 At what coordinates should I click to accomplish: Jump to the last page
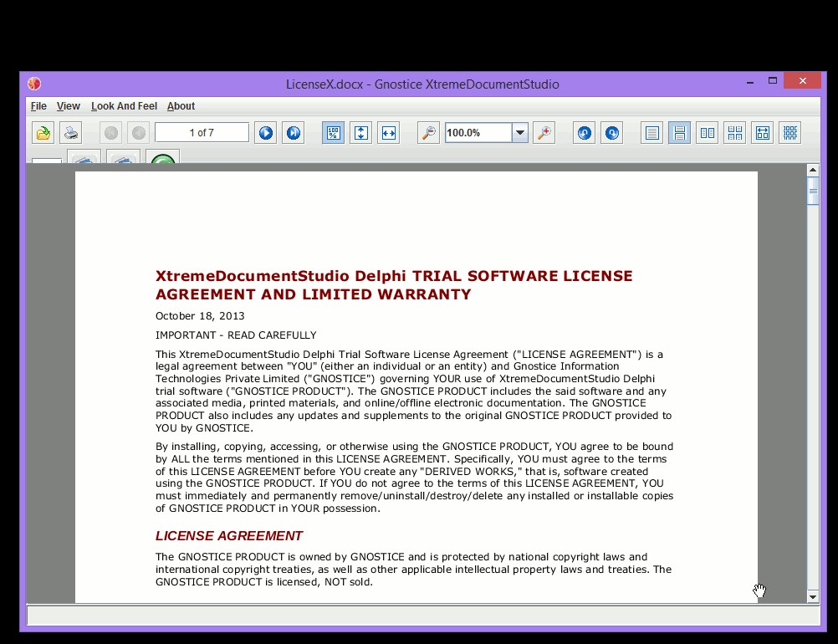[294, 133]
